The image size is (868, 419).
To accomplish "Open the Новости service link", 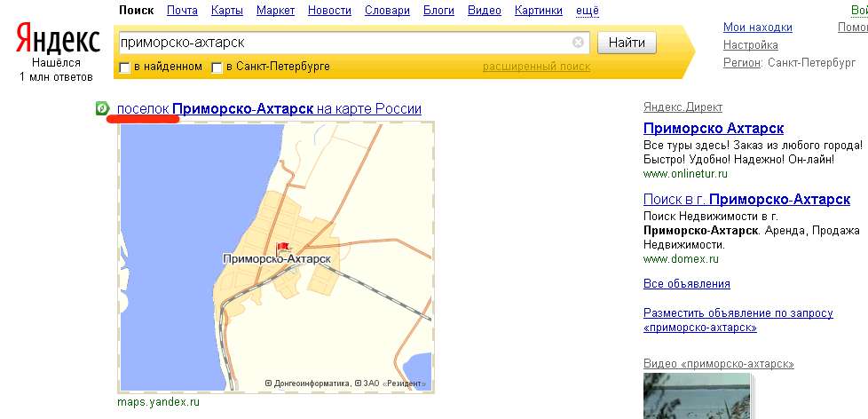I will [x=329, y=11].
